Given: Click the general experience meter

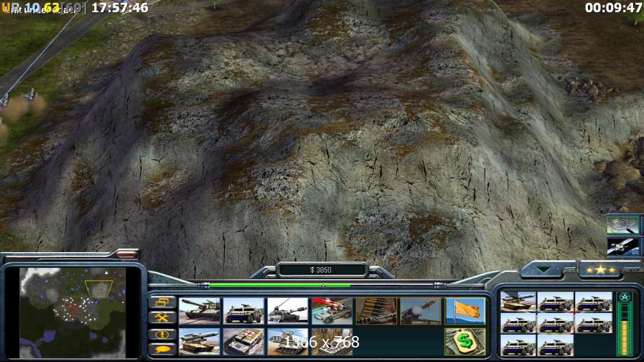Looking at the screenshot, I should click(x=625, y=324).
